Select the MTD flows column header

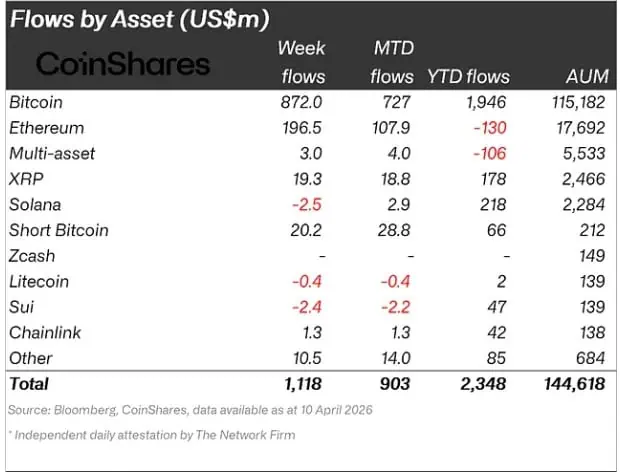pos(392,62)
